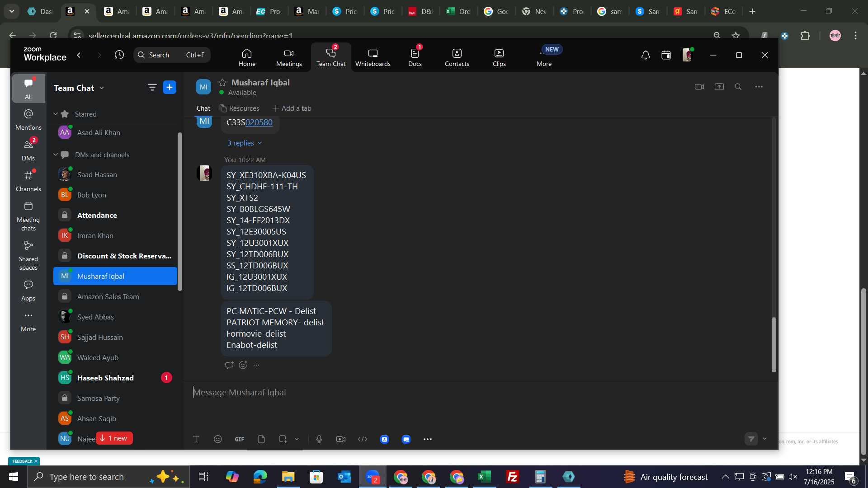Start video meeting with Musharaf Iqbal
The height and width of the screenshot is (488, 868).
tap(699, 87)
